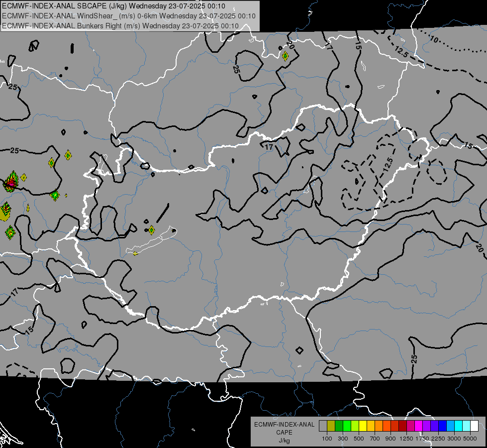
Task: Select the 900 legend scale value
Action: (390, 439)
